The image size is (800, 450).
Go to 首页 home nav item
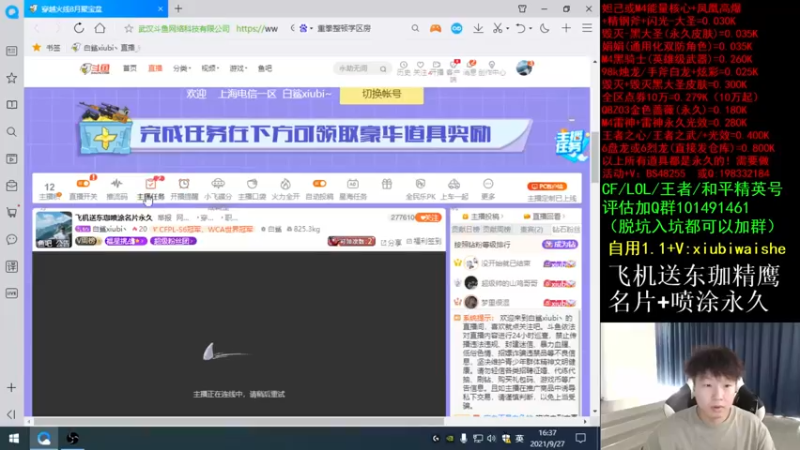tap(130, 68)
